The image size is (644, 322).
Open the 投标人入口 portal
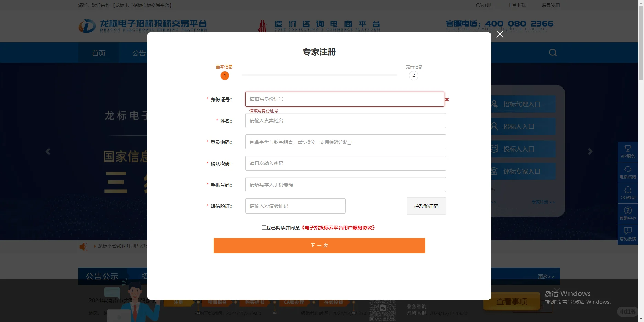[522, 149]
